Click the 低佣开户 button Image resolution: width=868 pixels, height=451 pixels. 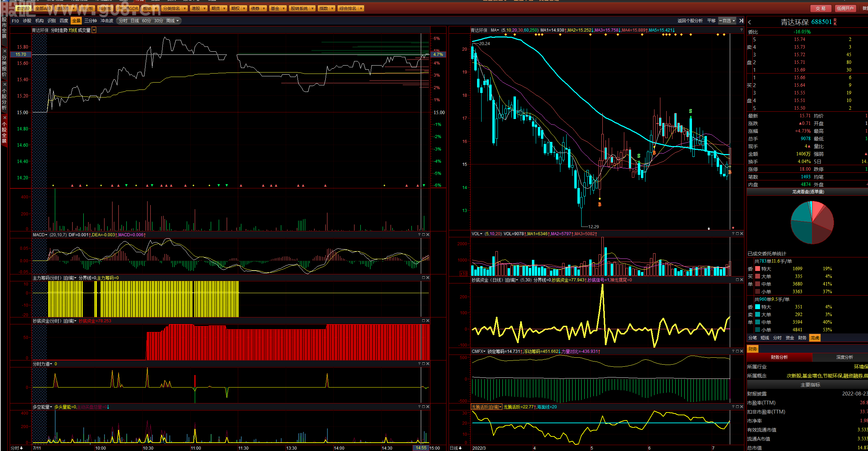click(x=845, y=8)
